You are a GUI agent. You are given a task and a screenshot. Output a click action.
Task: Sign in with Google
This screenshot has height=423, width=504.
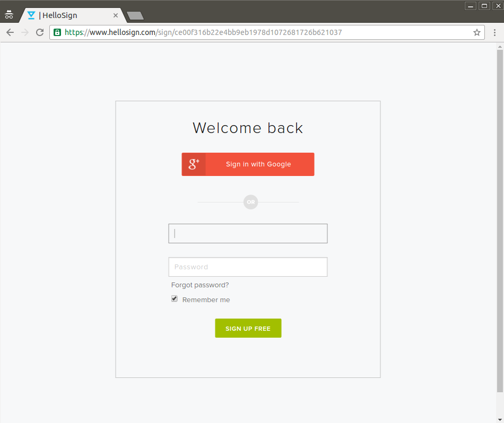tap(248, 164)
